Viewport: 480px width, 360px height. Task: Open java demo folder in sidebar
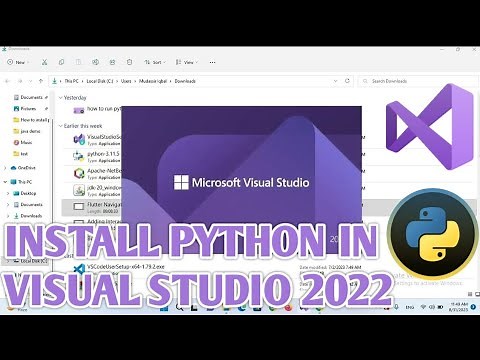pos(27,131)
